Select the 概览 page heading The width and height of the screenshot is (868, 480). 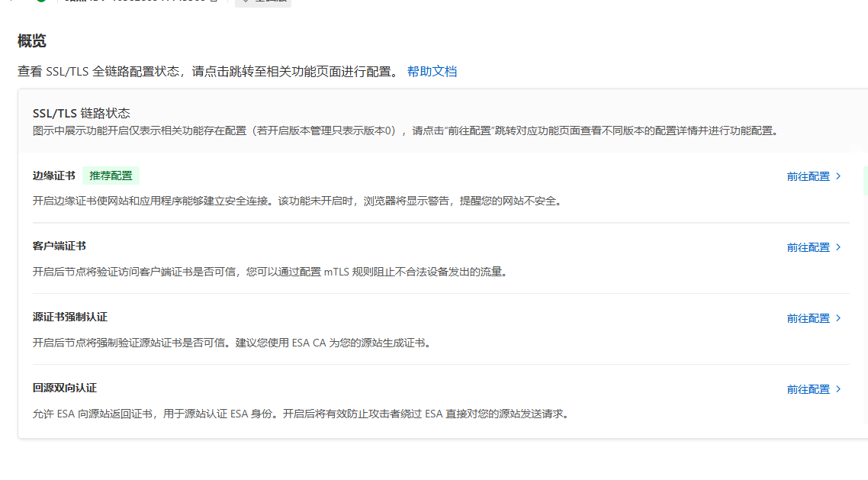click(x=31, y=41)
